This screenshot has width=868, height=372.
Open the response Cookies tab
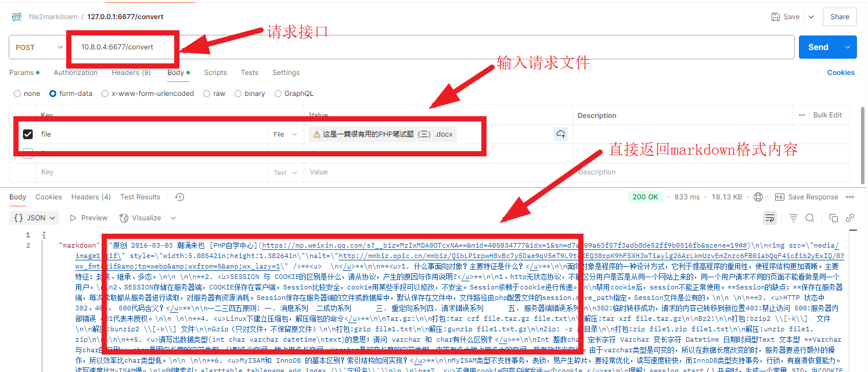point(49,197)
